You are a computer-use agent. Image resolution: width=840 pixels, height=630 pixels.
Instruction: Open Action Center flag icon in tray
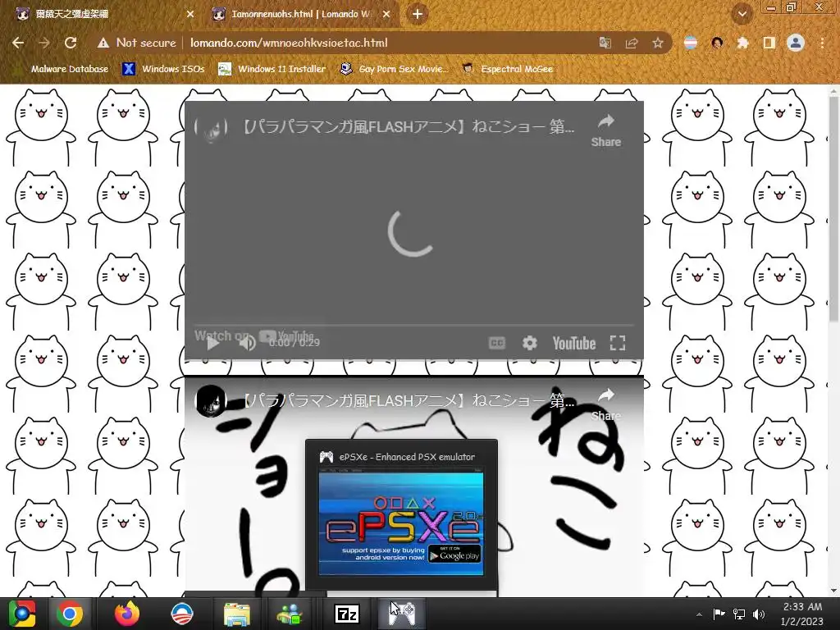[x=719, y=614]
